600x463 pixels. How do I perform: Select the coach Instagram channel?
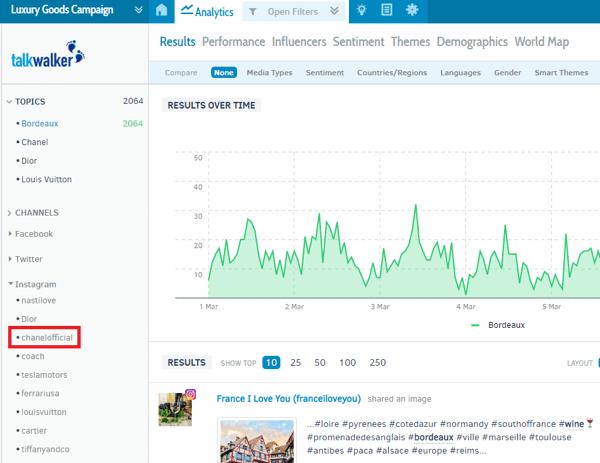pos(33,356)
